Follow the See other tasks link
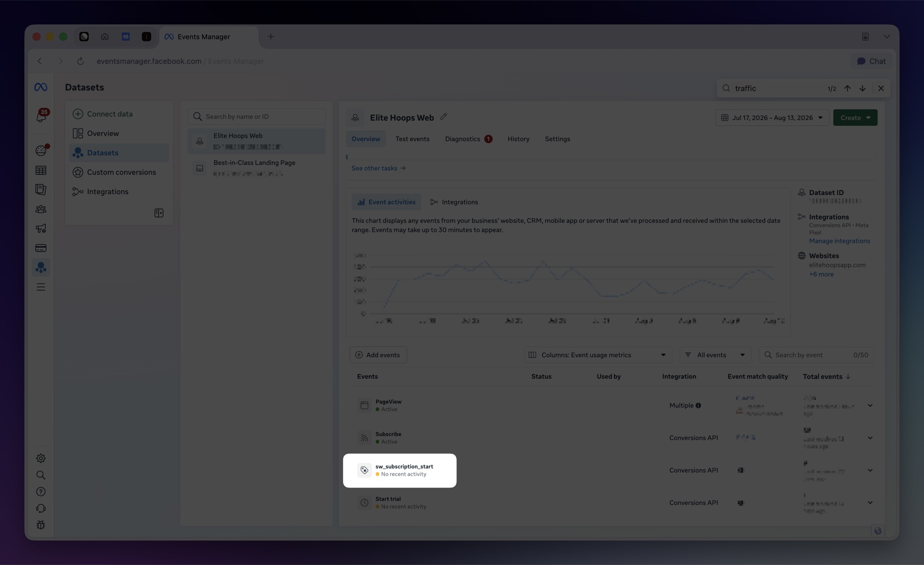 378,168
